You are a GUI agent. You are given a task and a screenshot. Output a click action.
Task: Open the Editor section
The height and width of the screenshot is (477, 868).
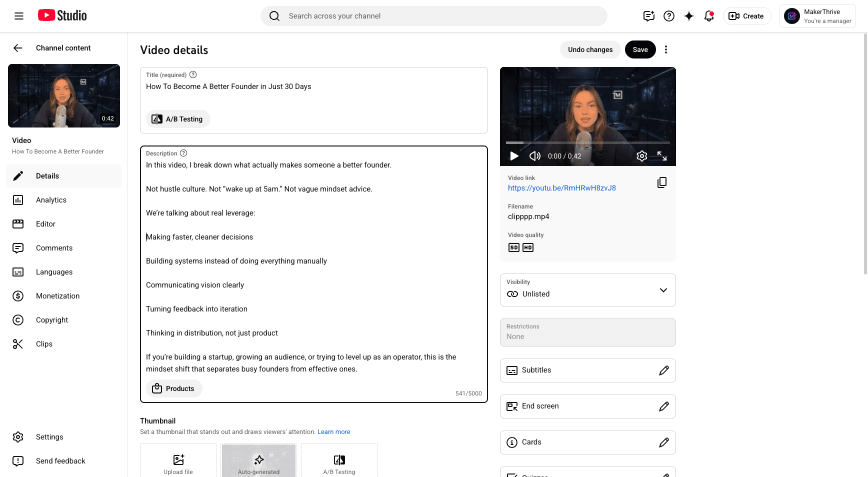(64, 224)
